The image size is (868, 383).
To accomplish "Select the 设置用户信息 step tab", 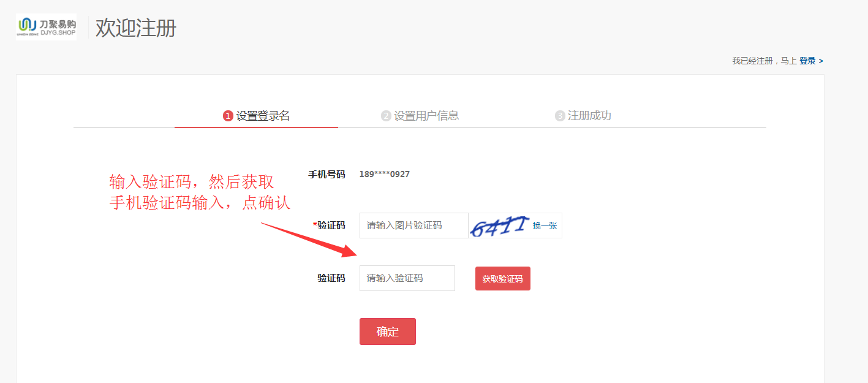I will point(420,116).
